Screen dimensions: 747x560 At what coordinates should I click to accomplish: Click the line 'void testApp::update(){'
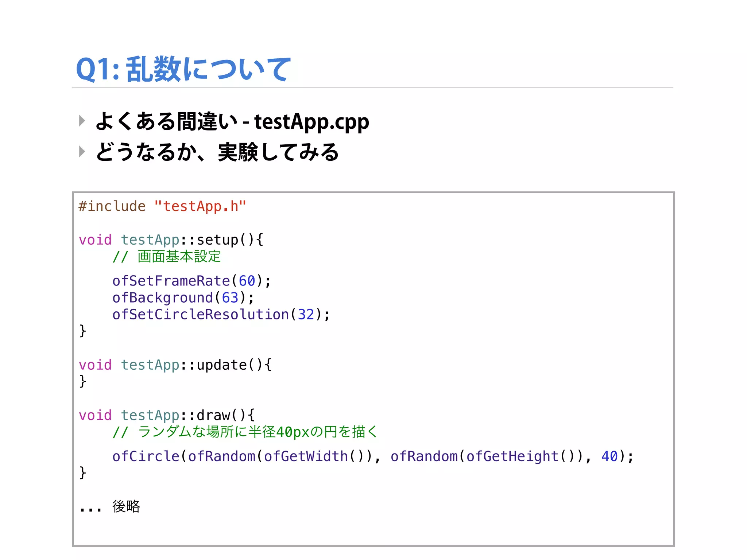coord(175,365)
